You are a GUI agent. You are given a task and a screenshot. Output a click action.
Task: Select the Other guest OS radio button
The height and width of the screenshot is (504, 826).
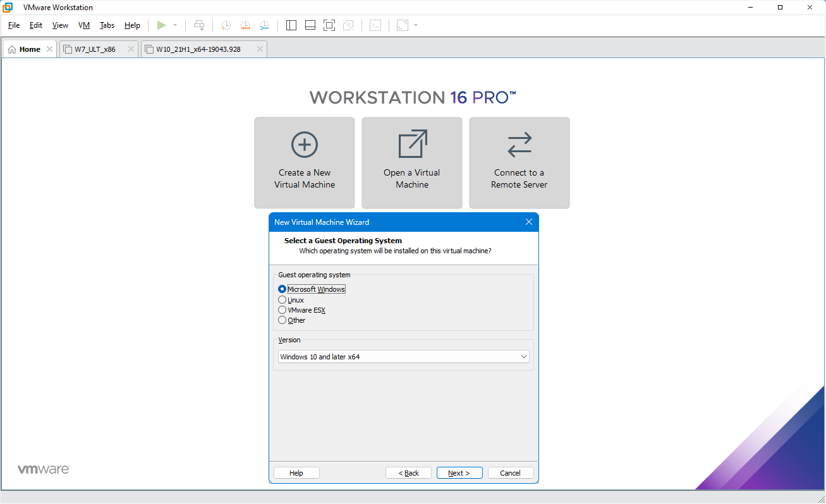pyautogui.click(x=282, y=320)
